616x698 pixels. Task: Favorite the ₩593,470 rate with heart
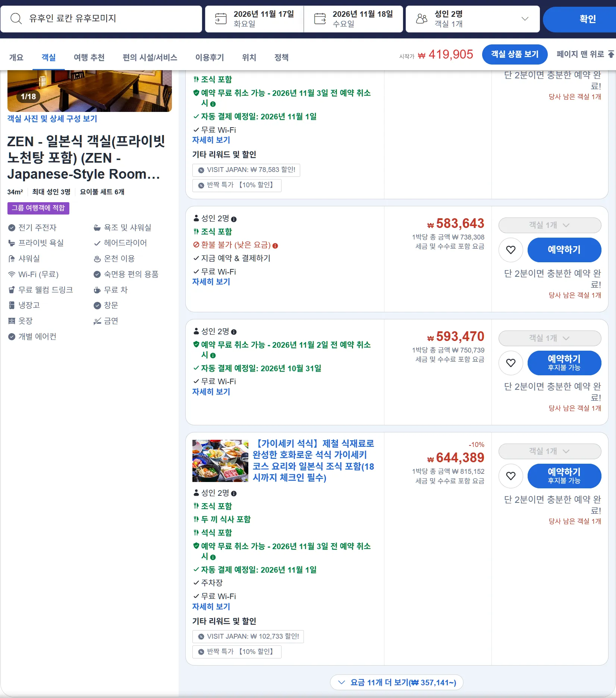tap(511, 363)
